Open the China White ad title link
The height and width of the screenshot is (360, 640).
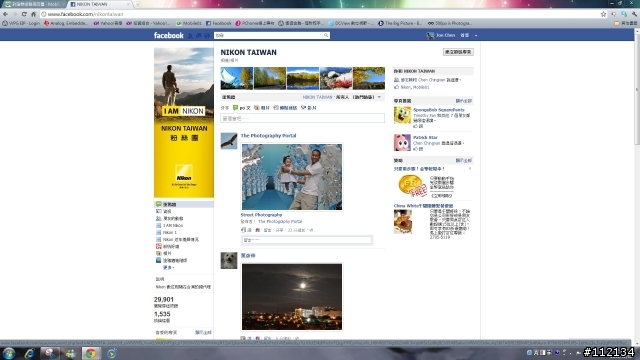tap(423, 206)
